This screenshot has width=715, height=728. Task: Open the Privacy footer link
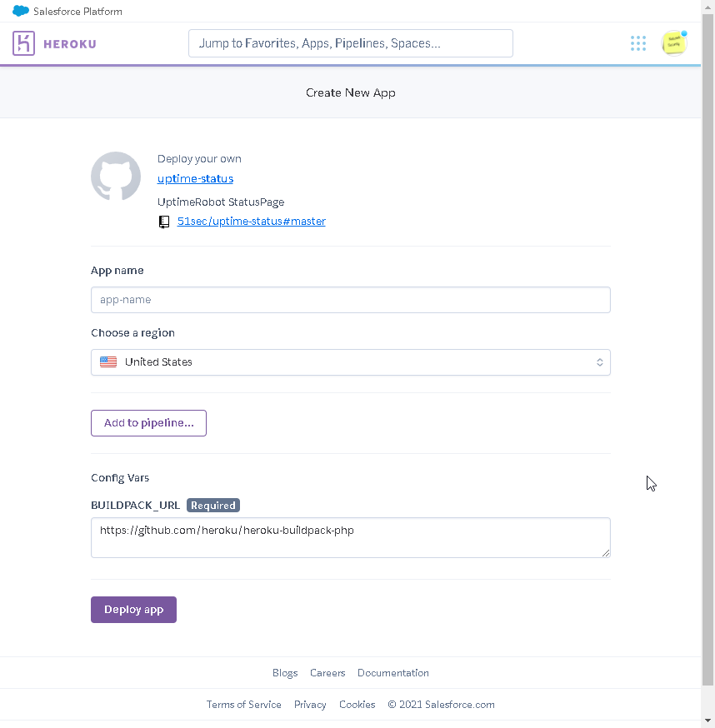pos(310,705)
